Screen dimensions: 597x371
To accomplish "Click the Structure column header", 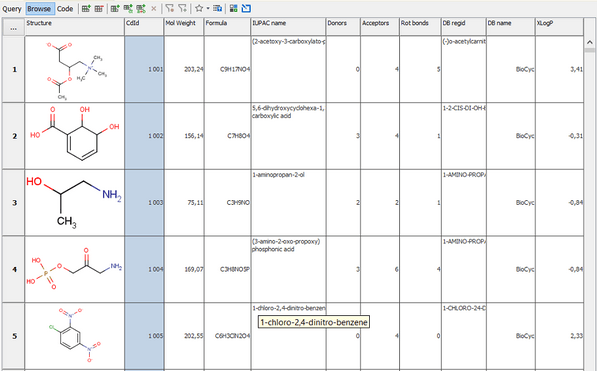I will point(75,27).
